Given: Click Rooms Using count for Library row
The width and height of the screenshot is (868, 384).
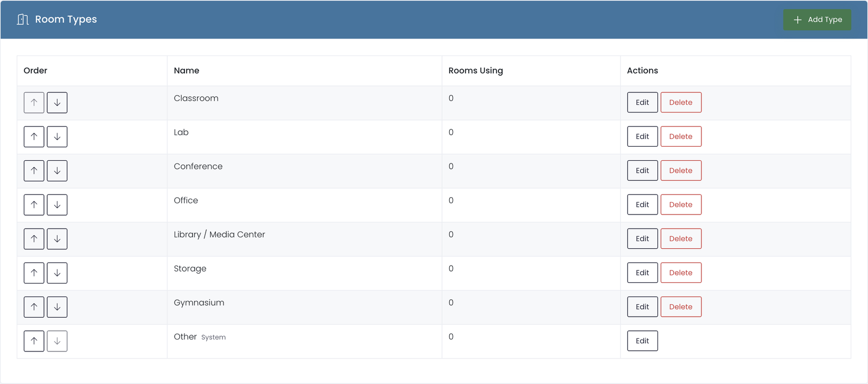Looking at the screenshot, I should click(451, 235).
